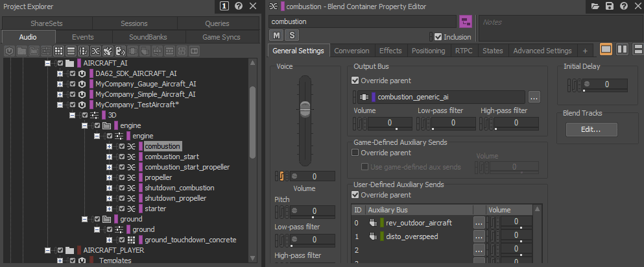Enable Game-Defined Auxiliary Sends override parent
This screenshot has height=267, width=644.
coord(355,153)
